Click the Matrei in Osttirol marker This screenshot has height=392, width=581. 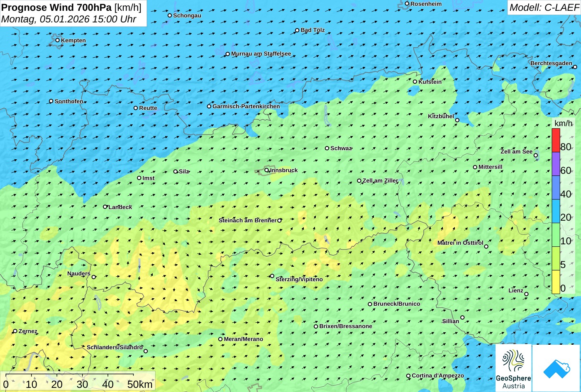pos(486,246)
